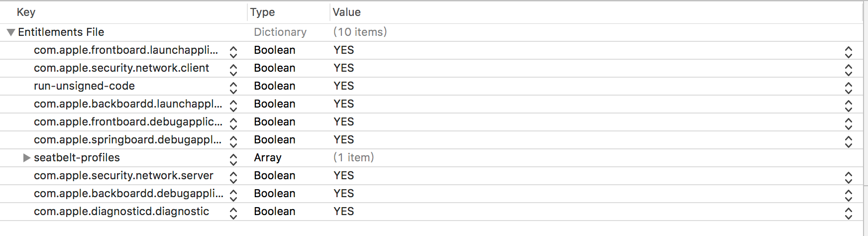Open key stepper for seatbelt-profiles

tap(233, 160)
